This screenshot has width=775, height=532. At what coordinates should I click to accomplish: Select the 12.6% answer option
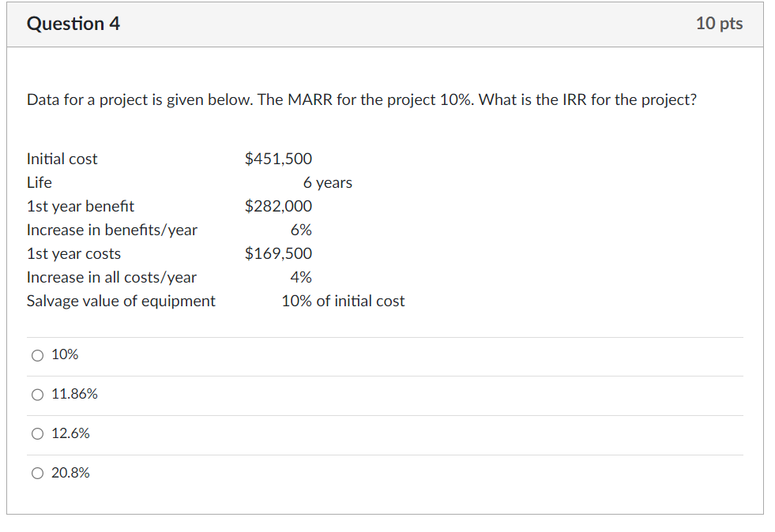70,433
